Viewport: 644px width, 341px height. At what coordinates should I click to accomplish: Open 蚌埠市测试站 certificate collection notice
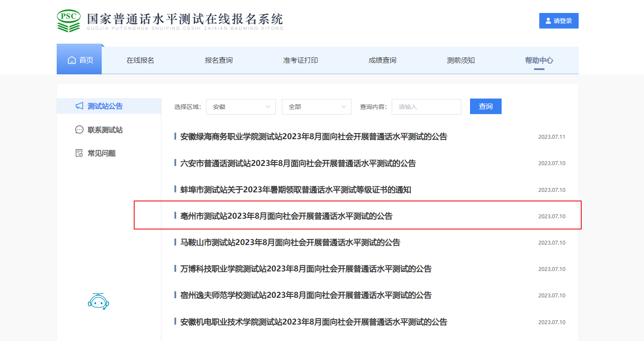click(296, 190)
